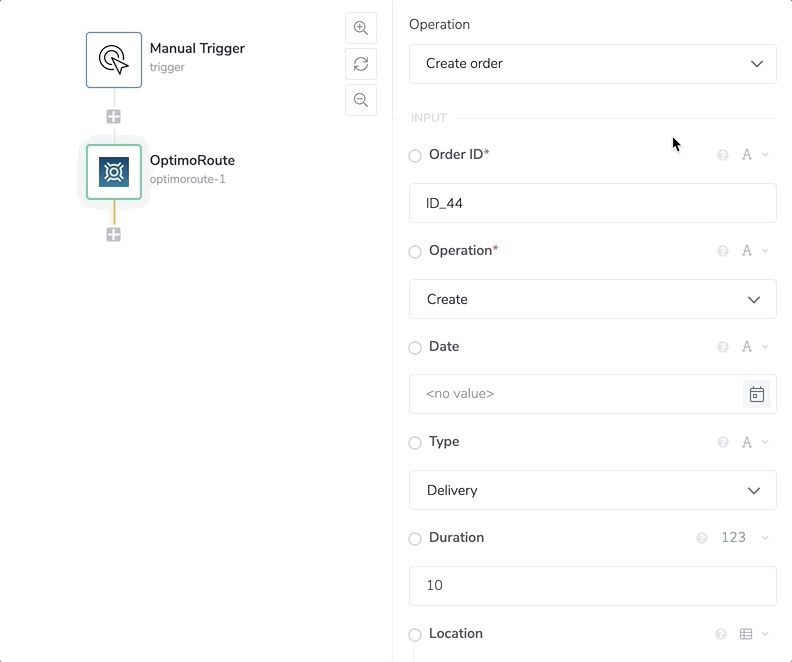Click the Order ID input containing ID_44
Image resolution: width=792 pixels, height=662 pixels.
click(x=592, y=203)
